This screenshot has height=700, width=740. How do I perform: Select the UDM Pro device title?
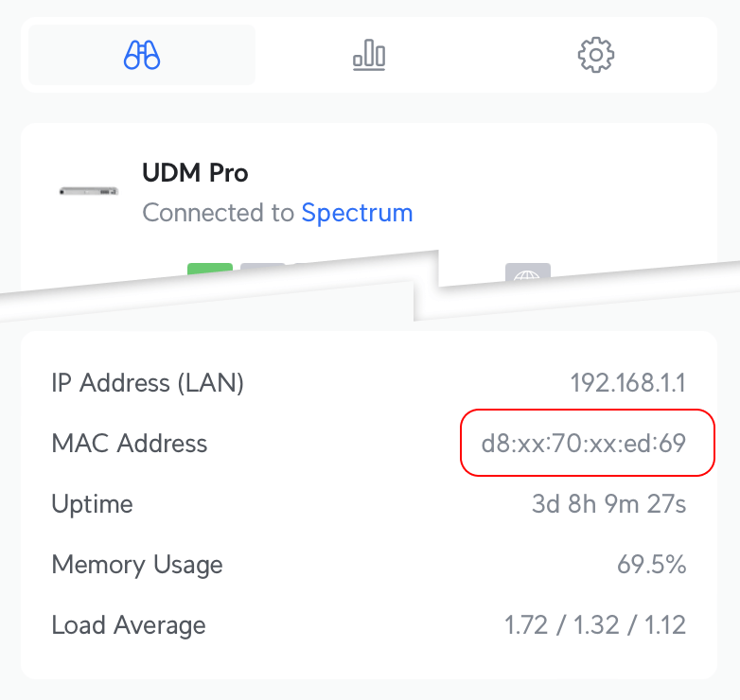click(195, 173)
